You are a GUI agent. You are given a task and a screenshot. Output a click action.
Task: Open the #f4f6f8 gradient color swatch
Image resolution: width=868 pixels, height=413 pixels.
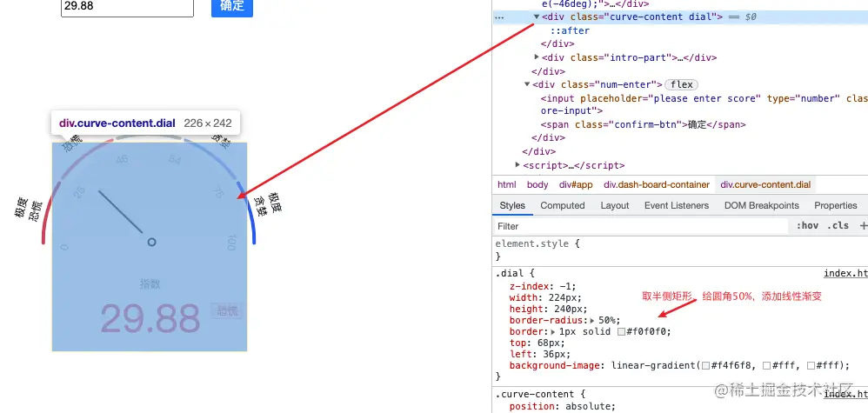pos(705,365)
